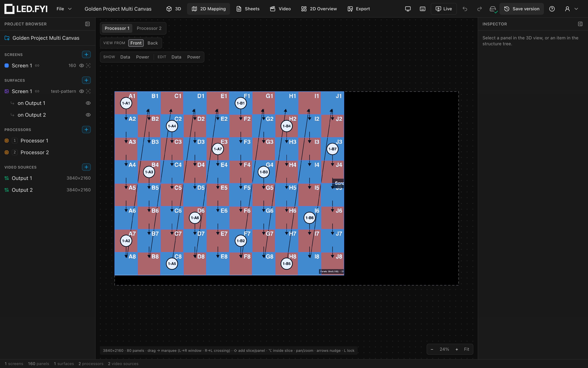Collapse the Inspector panel icon

coord(580,24)
